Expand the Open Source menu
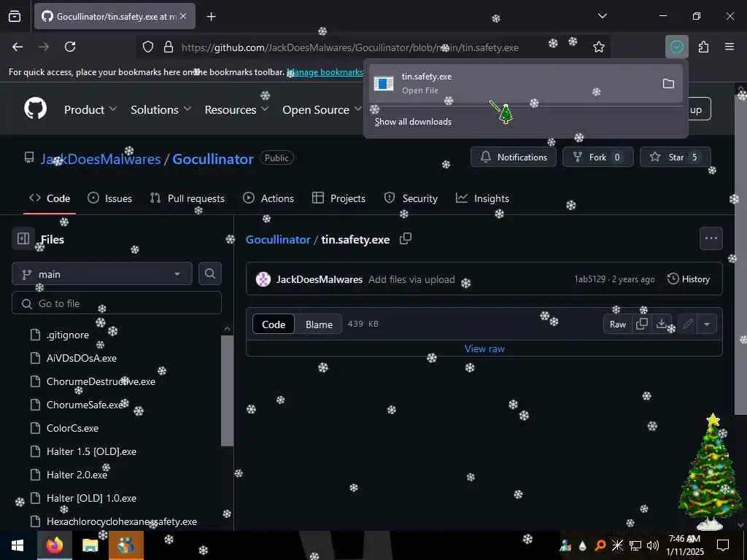The image size is (747, 560). (322, 109)
